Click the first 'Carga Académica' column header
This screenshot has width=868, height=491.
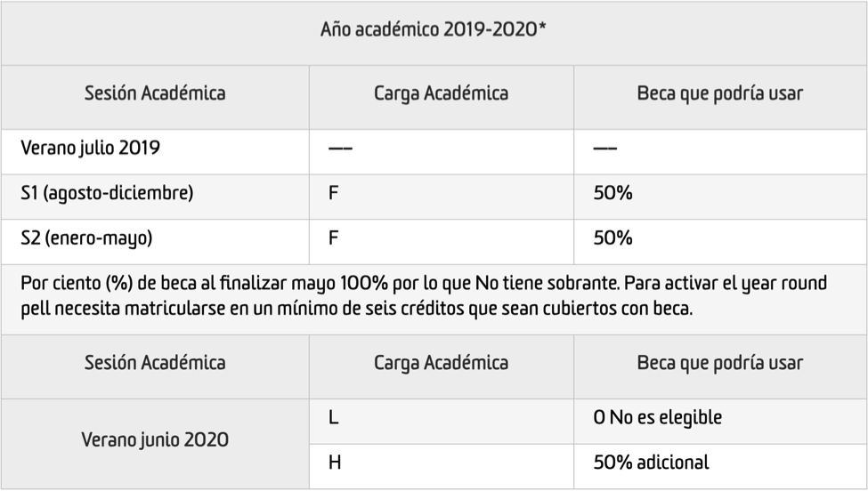[442, 93]
